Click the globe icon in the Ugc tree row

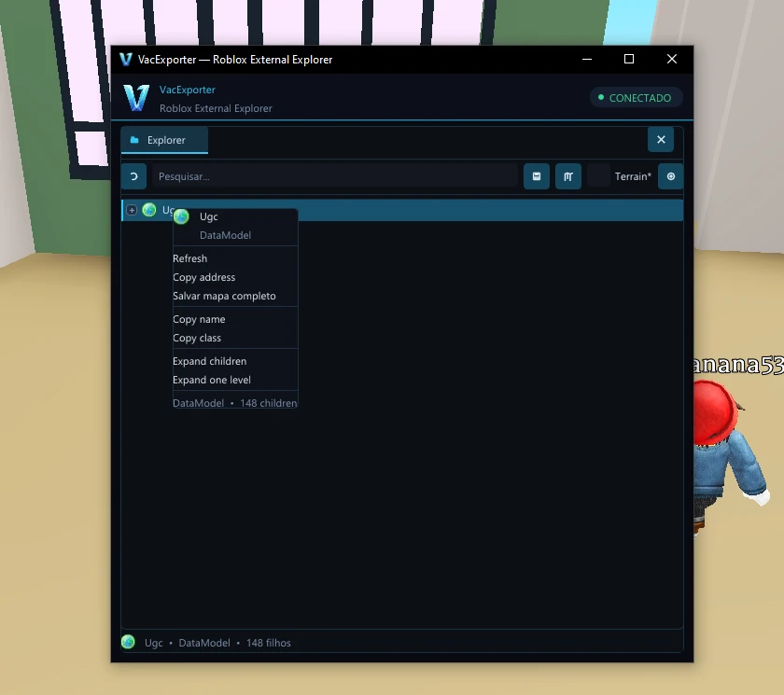[149, 210]
